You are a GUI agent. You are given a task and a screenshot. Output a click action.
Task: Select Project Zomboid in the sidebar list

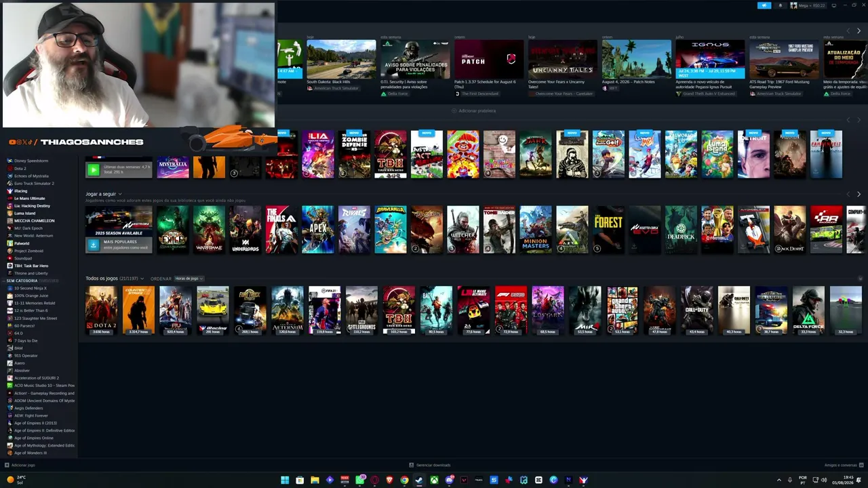28,251
